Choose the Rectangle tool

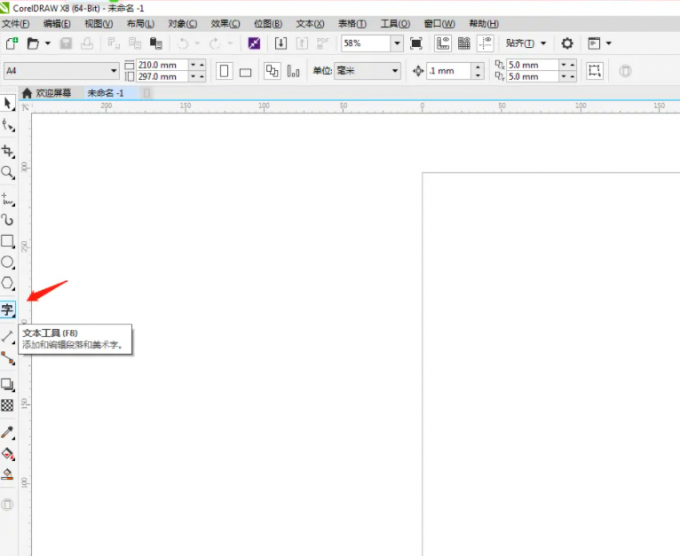coord(8,241)
